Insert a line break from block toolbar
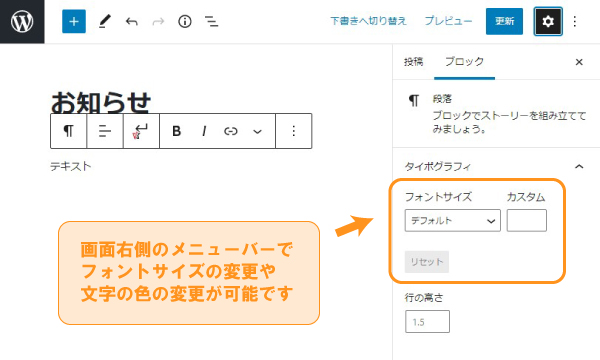Image resolution: width=600 pixels, height=360 pixels. [x=141, y=131]
